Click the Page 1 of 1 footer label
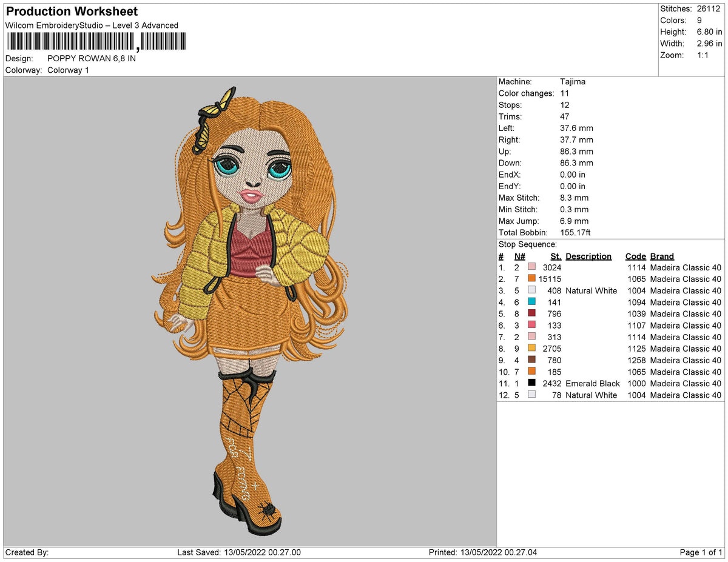 point(701,552)
